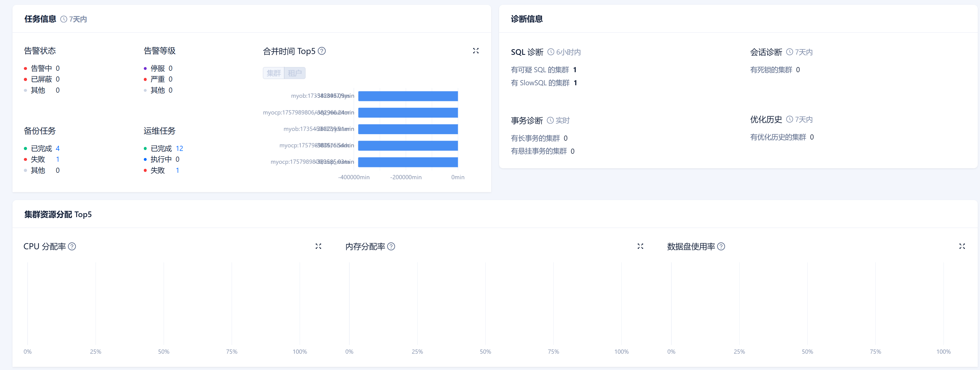The height and width of the screenshot is (370, 980).
Task: Click clock icon beside 优化历史 7天内
Action: click(789, 119)
